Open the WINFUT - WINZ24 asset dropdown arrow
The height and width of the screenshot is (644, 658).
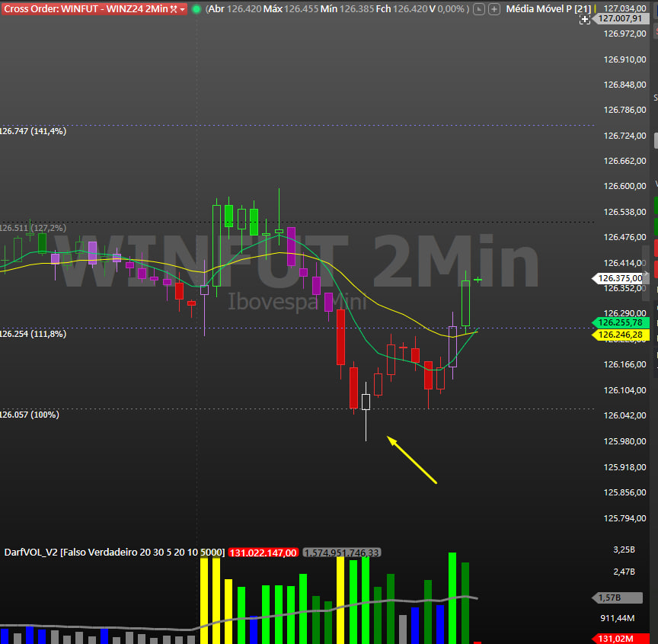(182, 9)
